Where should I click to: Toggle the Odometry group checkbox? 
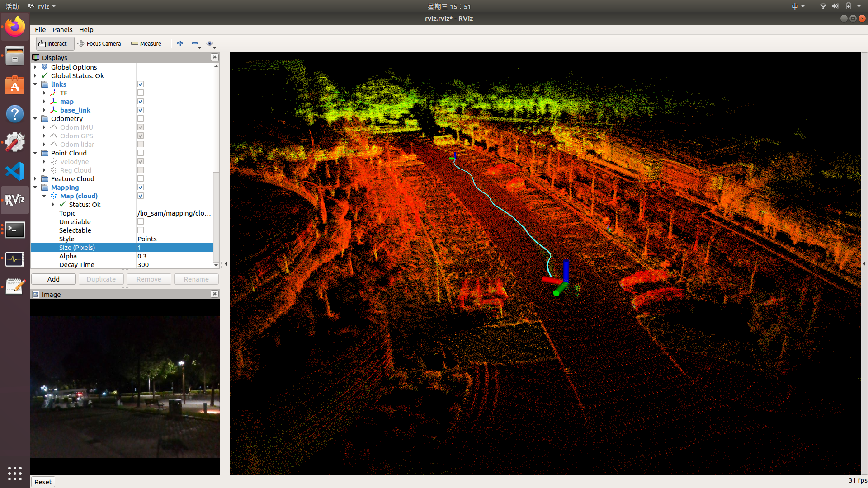pyautogui.click(x=141, y=119)
